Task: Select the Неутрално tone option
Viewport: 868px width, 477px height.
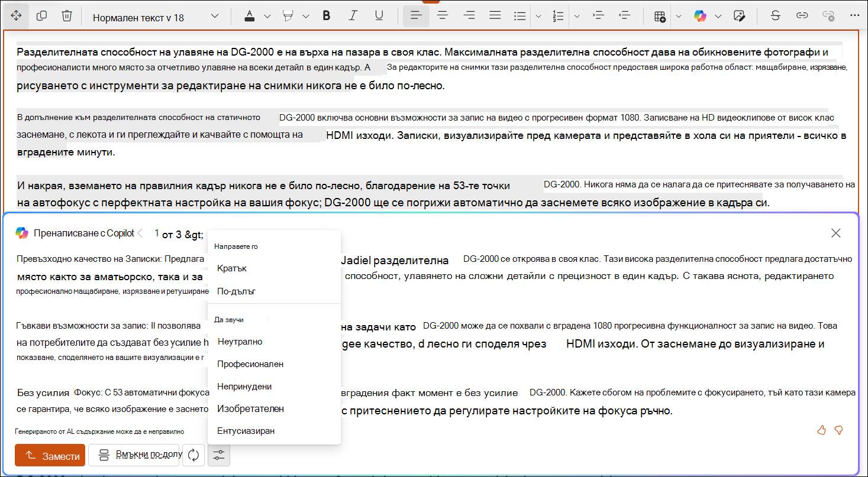Action: [x=275, y=342]
